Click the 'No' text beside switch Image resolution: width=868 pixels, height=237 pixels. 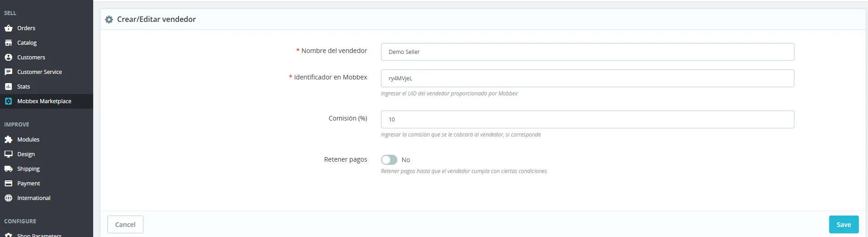(x=406, y=160)
